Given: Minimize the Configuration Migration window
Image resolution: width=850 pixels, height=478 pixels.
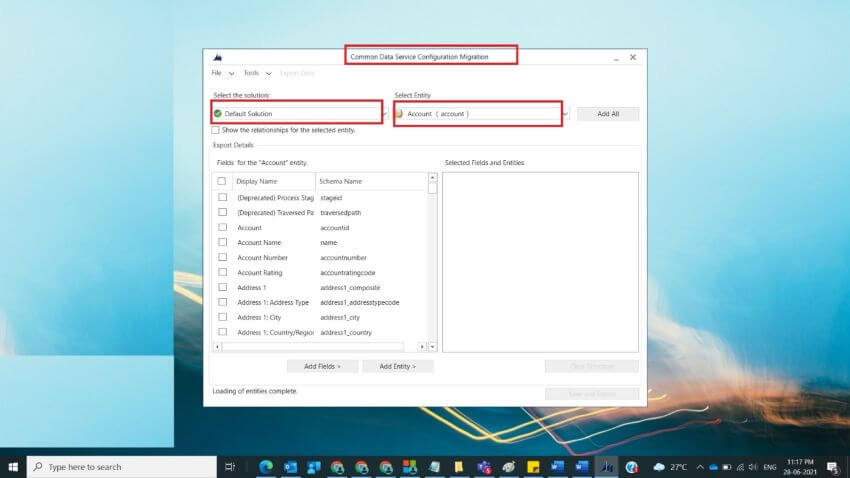Looking at the screenshot, I should 616,57.
